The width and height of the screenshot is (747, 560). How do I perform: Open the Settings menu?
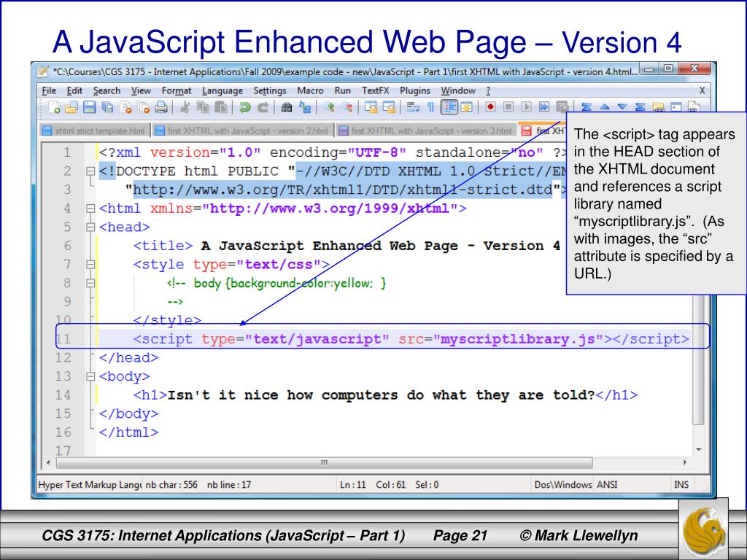[270, 91]
